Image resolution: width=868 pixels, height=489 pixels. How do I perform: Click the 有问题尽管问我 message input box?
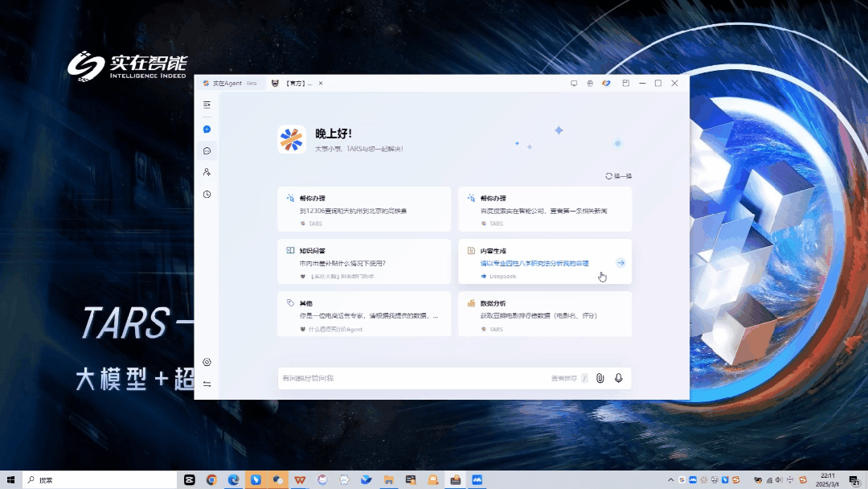click(402, 378)
